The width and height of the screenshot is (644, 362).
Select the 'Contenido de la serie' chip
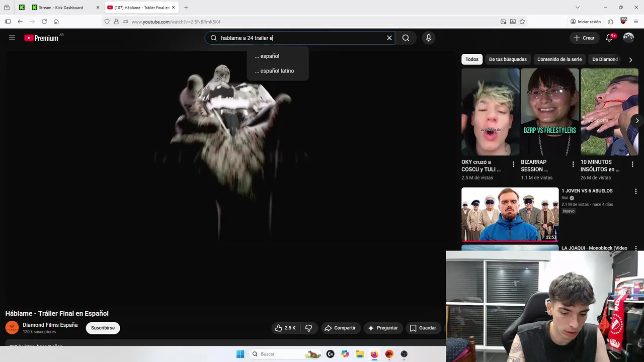coord(559,59)
